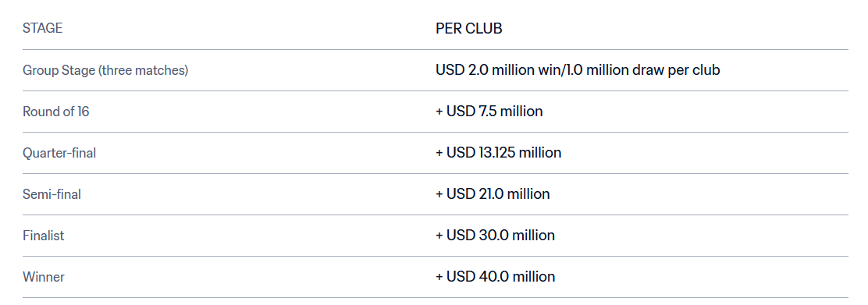Select the Winner stage label

[44, 277]
